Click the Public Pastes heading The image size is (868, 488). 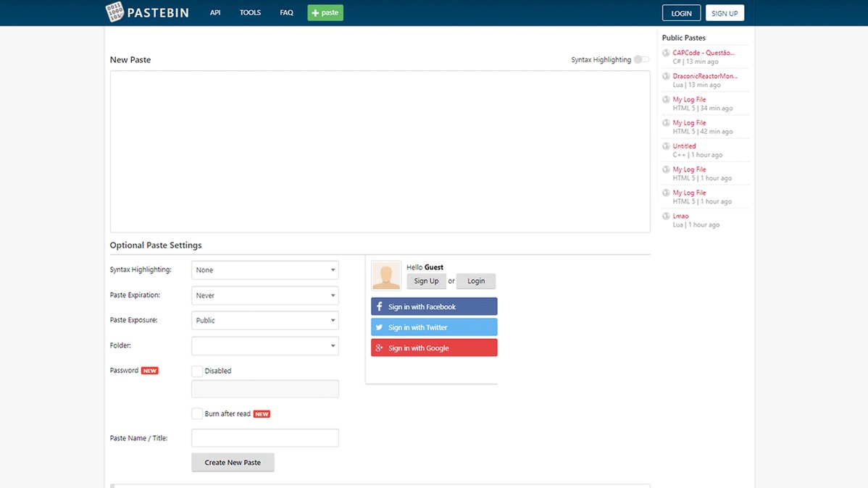[x=684, y=38]
